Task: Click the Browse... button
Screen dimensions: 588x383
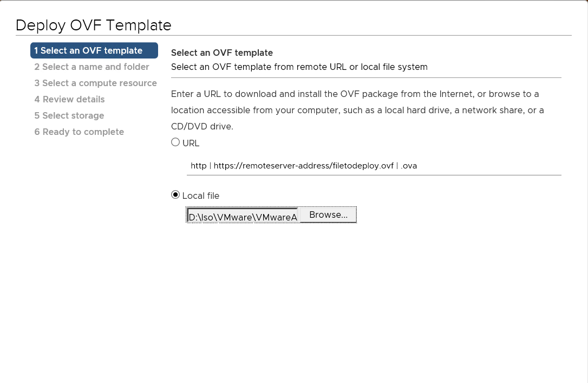Action: (328, 215)
